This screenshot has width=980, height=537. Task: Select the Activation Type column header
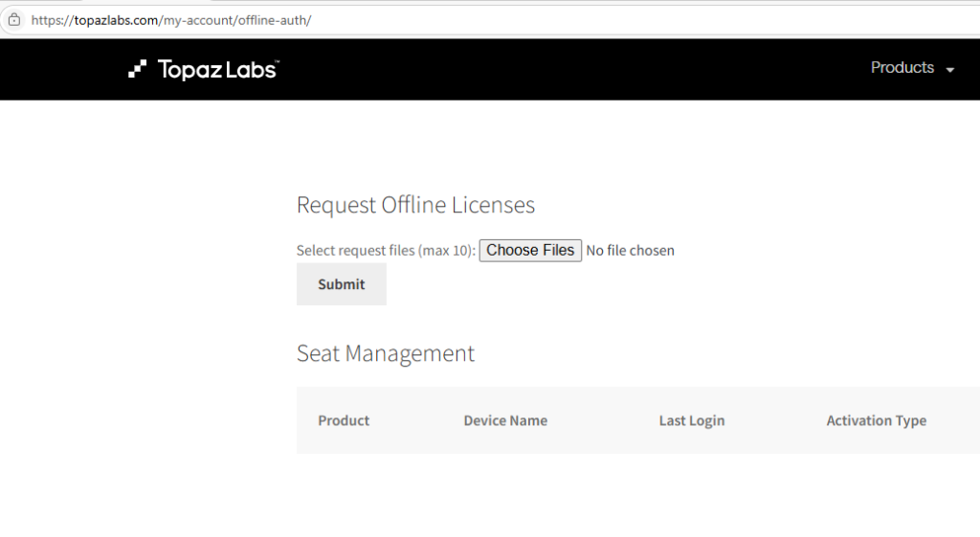click(x=877, y=421)
